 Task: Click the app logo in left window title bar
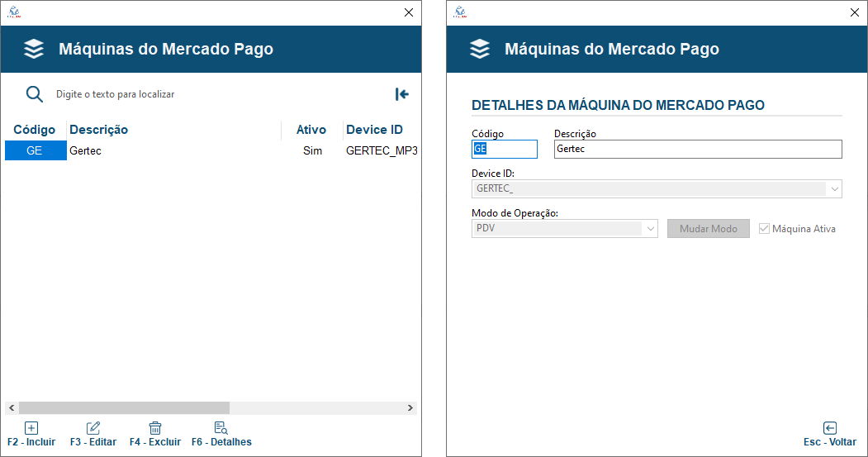click(x=14, y=12)
